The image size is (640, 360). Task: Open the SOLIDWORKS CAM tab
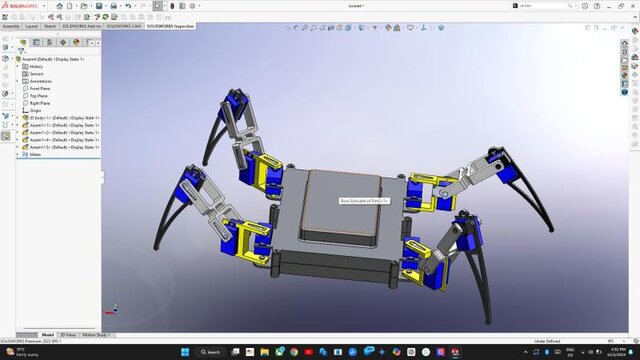[124, 26]
